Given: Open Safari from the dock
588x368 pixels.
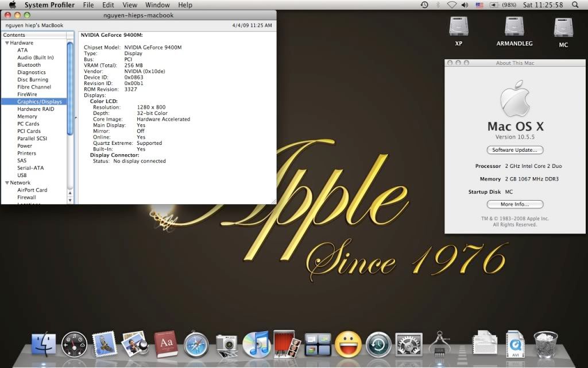Looking at the screenshot, I should [196, 345].
